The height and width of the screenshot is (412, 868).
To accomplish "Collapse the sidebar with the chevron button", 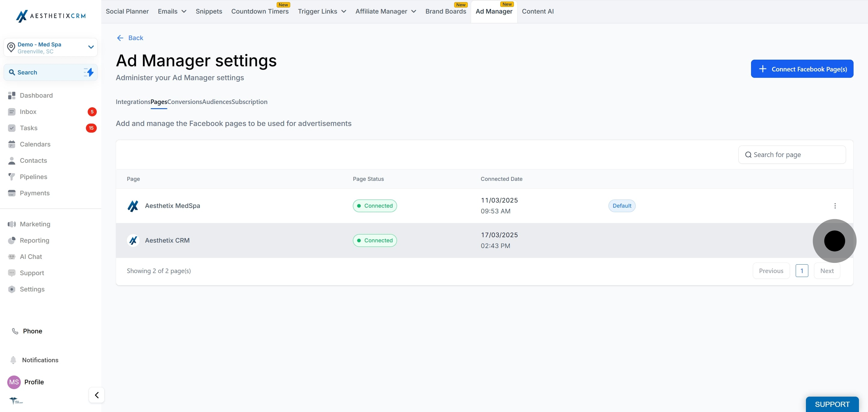I will [97, 395].
